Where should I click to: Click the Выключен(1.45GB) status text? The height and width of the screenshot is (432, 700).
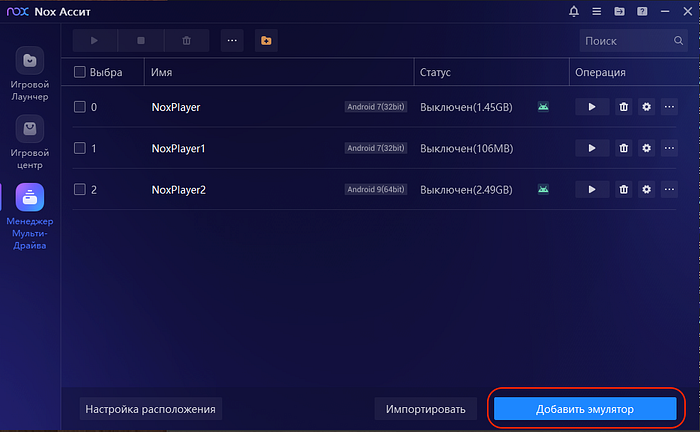pos(467,107)
